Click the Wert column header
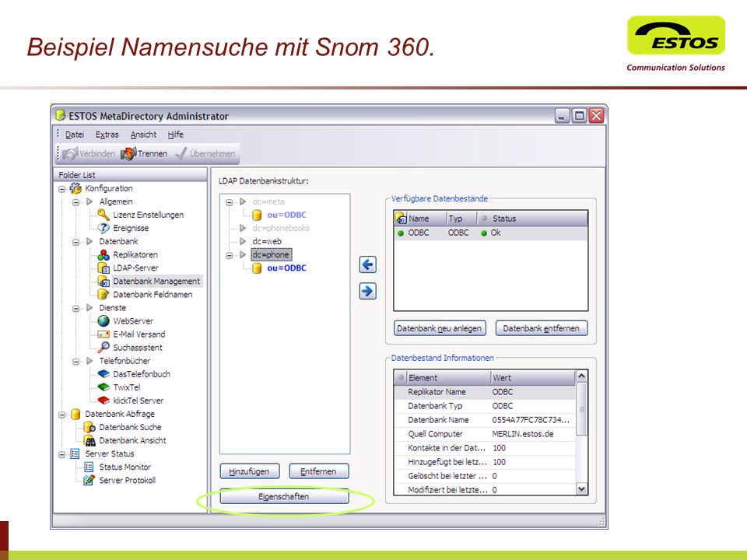 click(532, 378)
